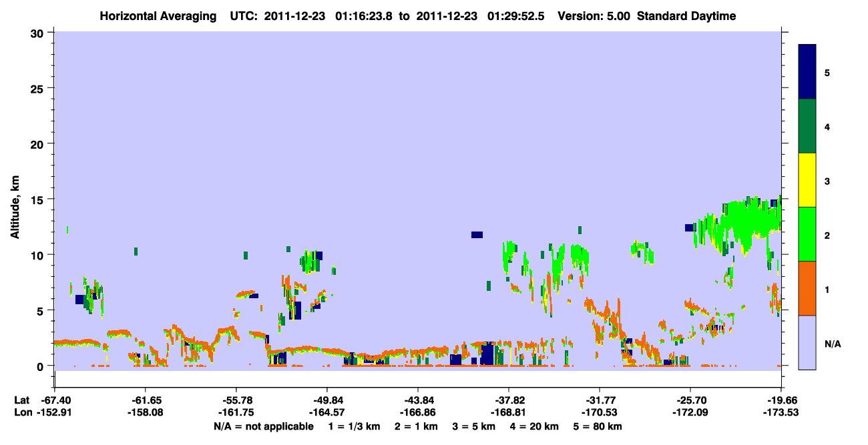Click the end time '01:29:52.5' in title
This screenshot has height=445, width=868.
pos(516,17)
